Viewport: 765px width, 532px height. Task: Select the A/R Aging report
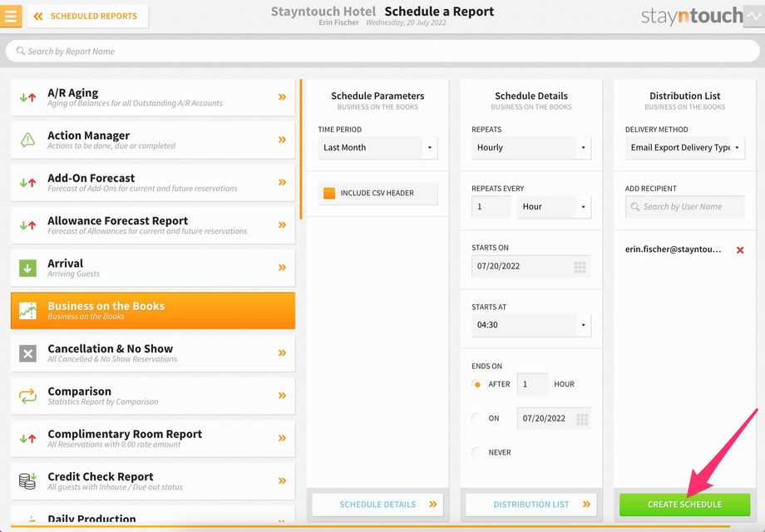pos(153,97)
